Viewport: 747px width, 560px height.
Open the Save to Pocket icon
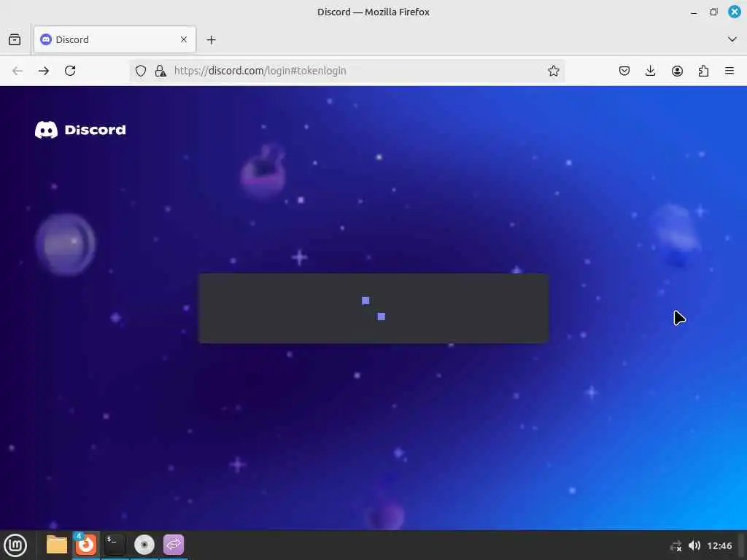pyautogui.click(x=624, y=71)
